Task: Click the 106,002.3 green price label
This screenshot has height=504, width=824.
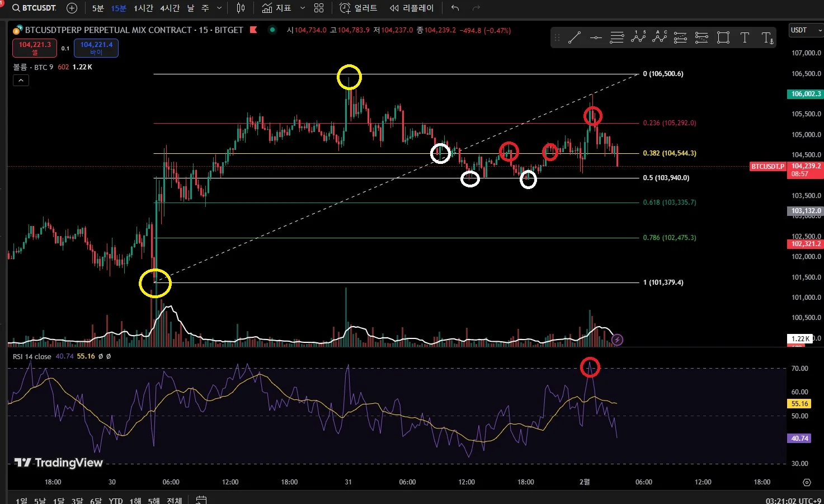Action: pyautogui.click(x=806, y=94)
